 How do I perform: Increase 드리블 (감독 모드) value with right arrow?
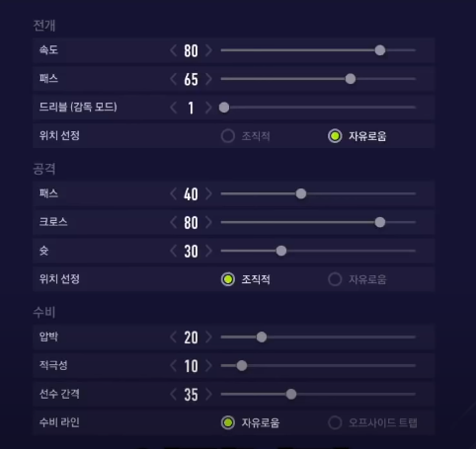pos(208,108)
